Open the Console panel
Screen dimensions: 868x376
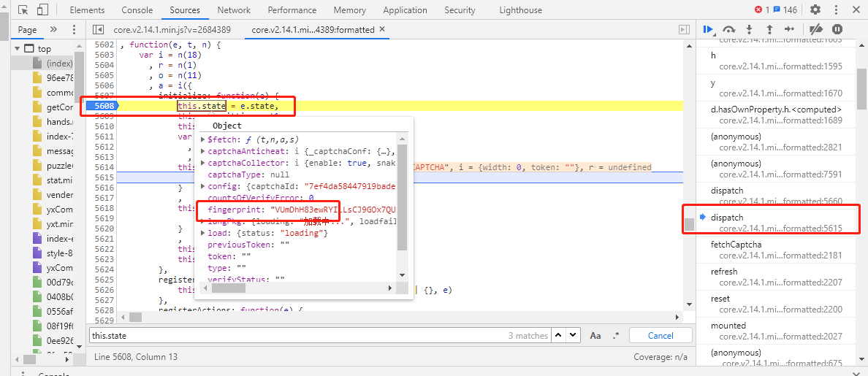coord(137,10)
